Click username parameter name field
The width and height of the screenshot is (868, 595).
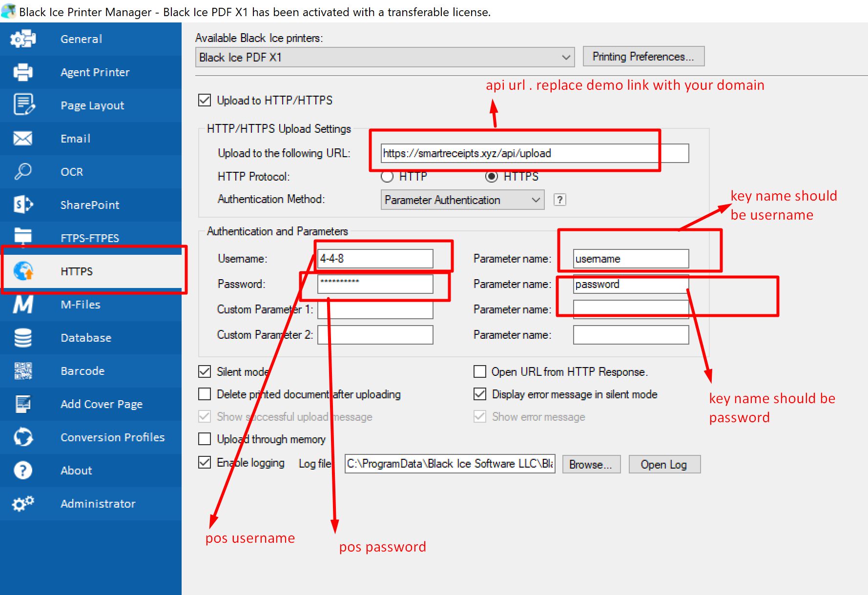point(631,259)
